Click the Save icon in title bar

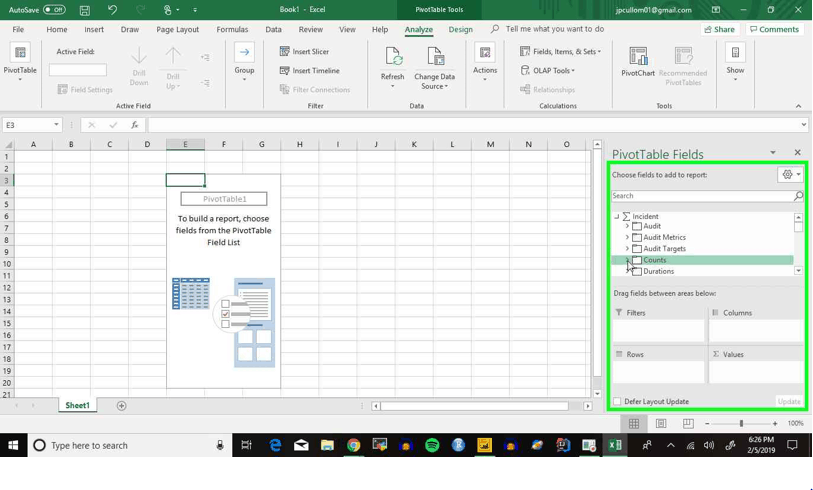click(x=85, y=10)
